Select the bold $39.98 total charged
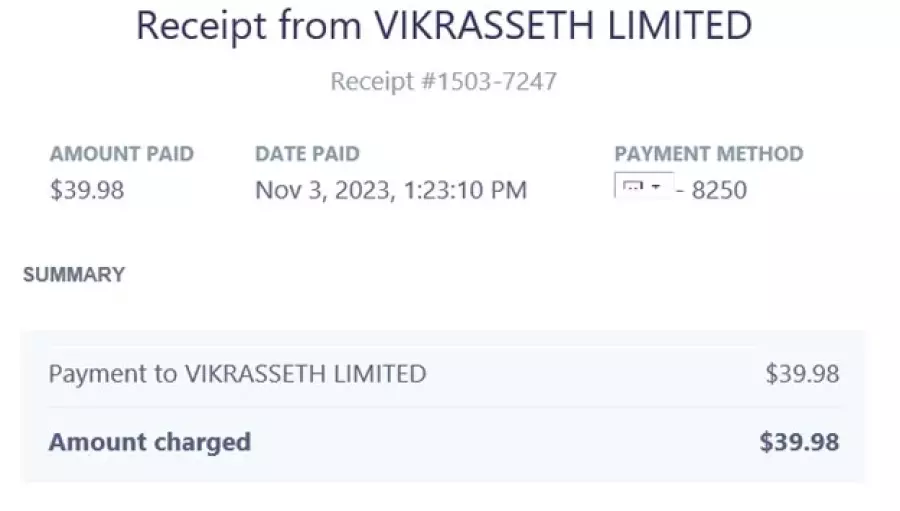Viewport: 900px width, 511px height. [x=800, y=442]
